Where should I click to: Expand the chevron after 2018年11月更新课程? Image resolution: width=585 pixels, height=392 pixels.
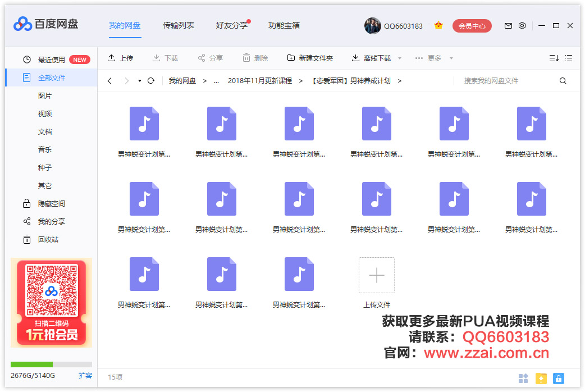pyautogui.click(x=301, y=81)
